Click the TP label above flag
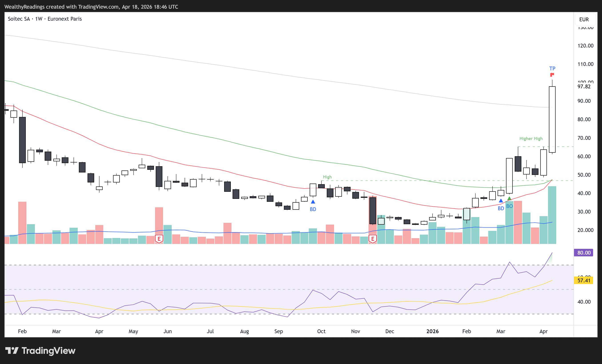602x364 pixels. (552, 69)
